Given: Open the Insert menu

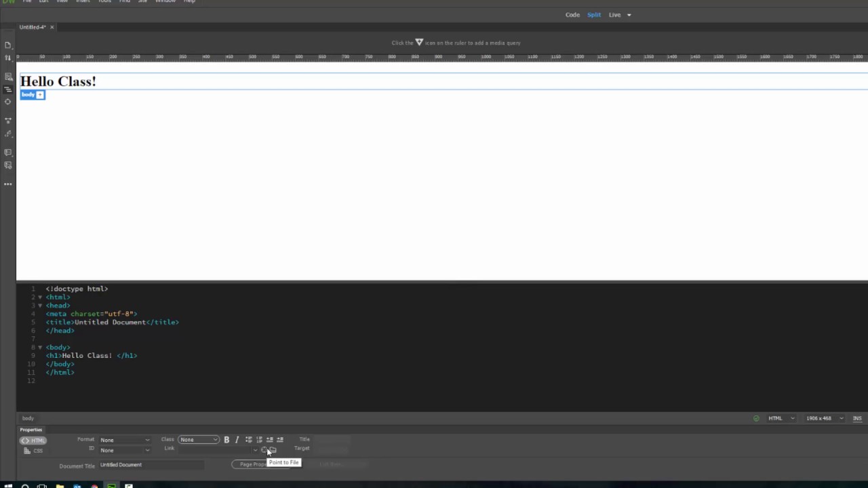Looking at the screenshot, I should [83, 1].
